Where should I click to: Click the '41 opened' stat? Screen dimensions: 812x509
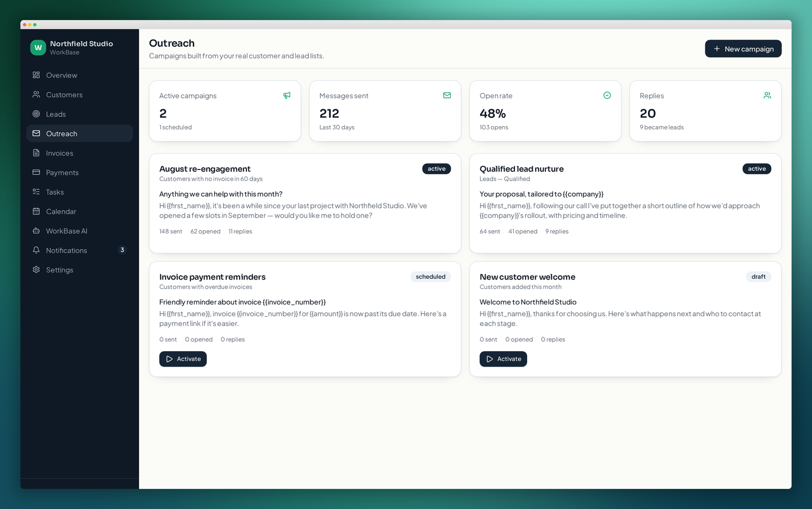click(523, 232)
